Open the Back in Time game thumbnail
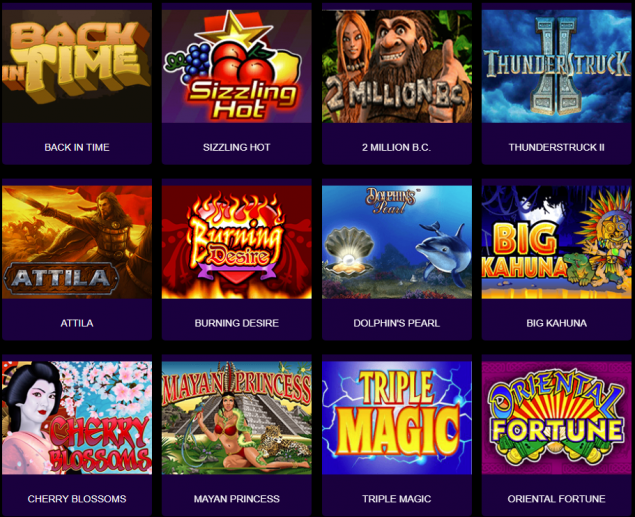This screenshot has width=635, height=517. [77, 66]
